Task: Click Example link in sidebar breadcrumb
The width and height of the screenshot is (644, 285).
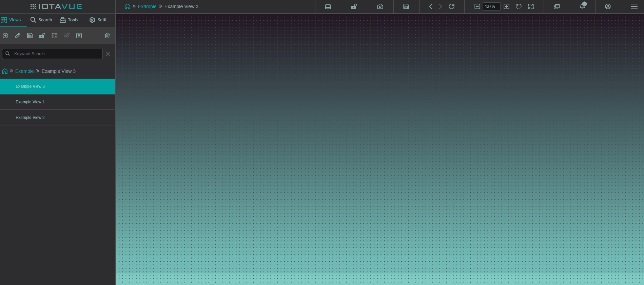Action: [x=24, y=71]
